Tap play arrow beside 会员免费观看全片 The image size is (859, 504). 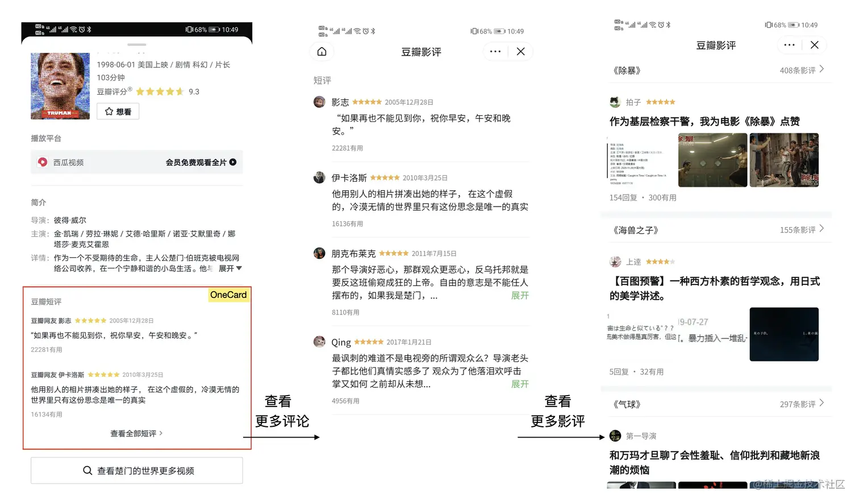coord(233,162)
